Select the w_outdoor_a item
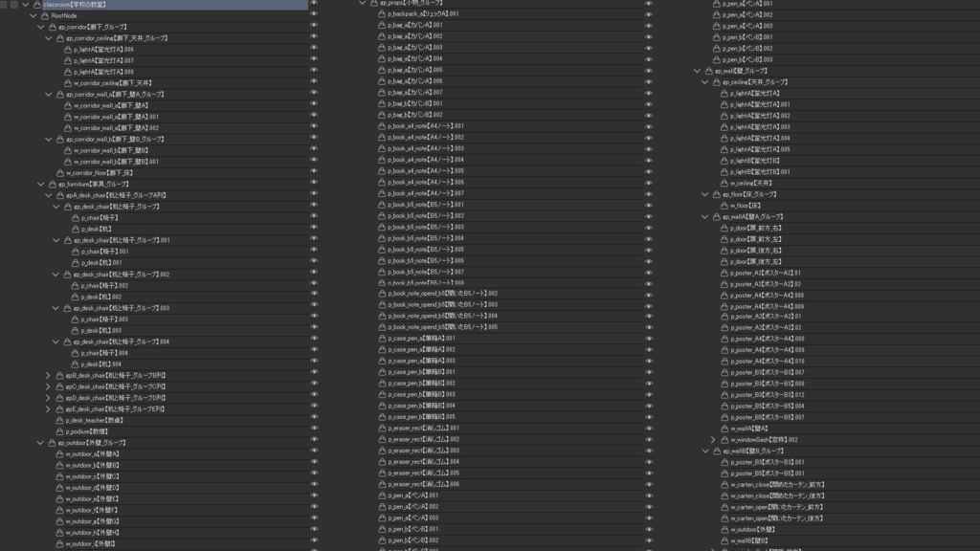 92,454
